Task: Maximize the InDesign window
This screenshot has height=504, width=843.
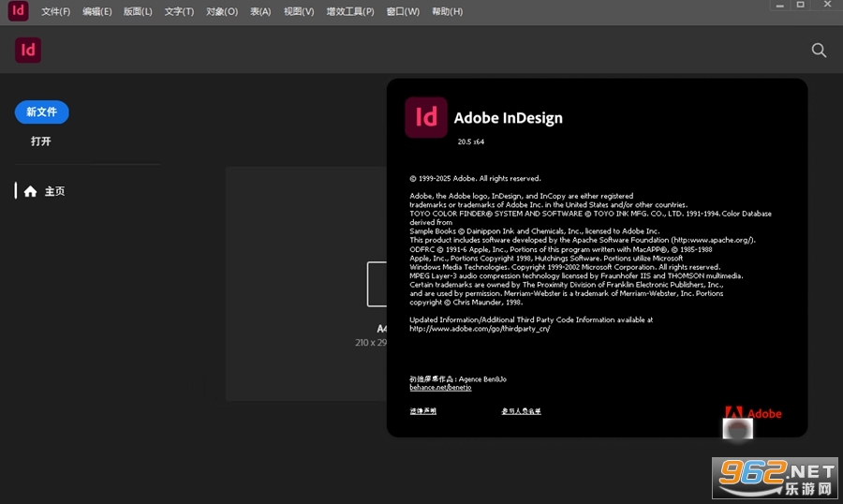Action: coord(801,5)
